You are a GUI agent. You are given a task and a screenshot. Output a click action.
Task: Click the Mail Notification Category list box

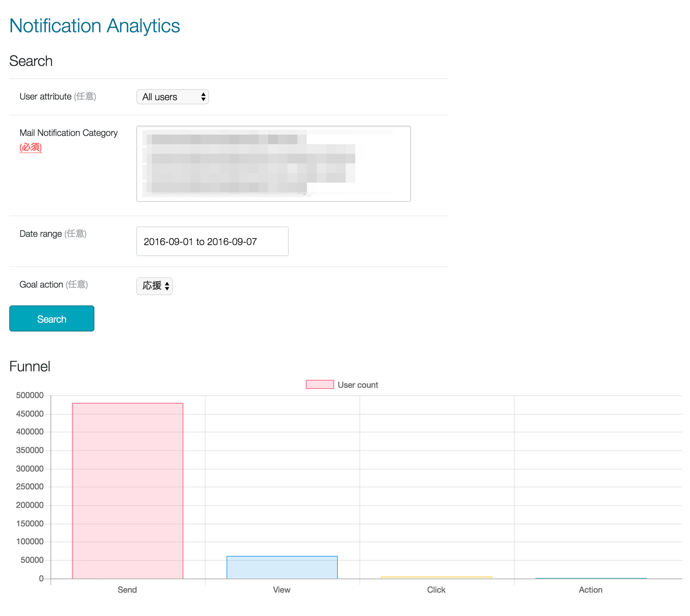click(x=274, y=164)
